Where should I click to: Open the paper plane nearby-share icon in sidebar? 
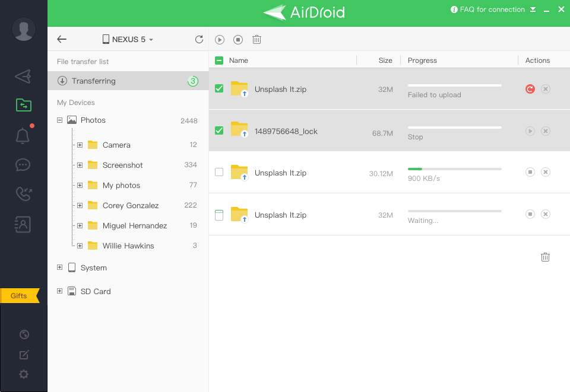[x=23, y=77]
